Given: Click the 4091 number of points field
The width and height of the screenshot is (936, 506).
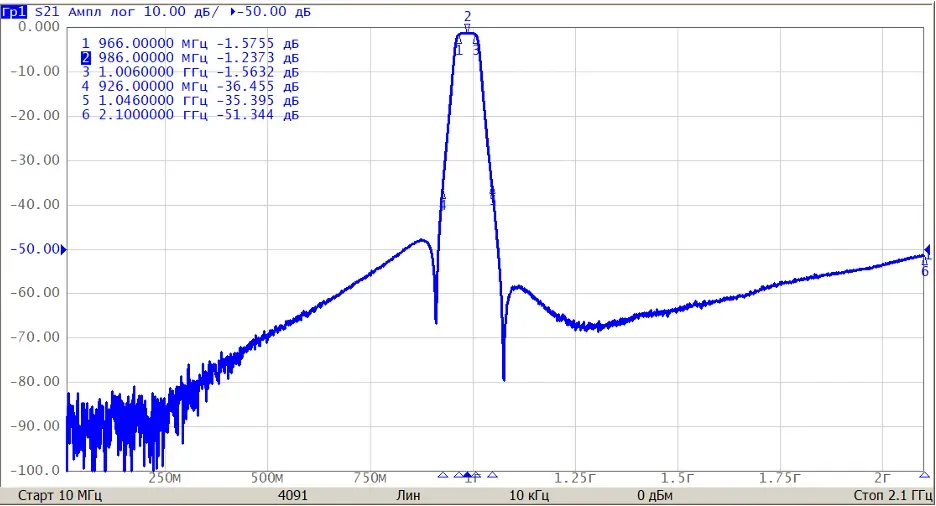Looking at the screenshot, I should 293,496.
